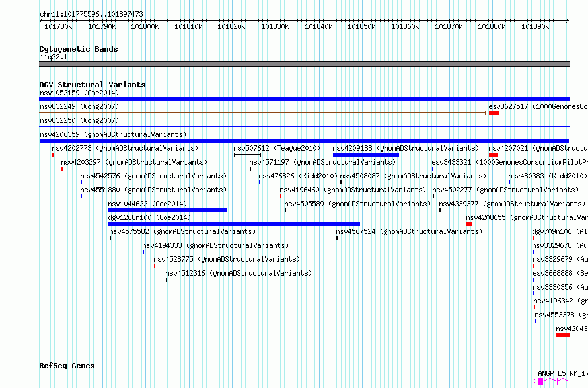Open the nsv4505589 gnomAD variant label
The height and width of the screenshot is (388, 588).
[x=357, y=204]
